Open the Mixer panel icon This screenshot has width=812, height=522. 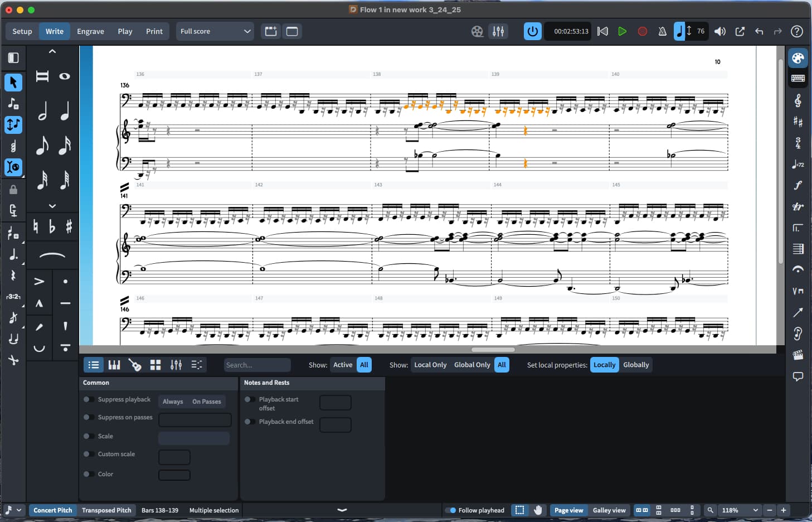498,31
